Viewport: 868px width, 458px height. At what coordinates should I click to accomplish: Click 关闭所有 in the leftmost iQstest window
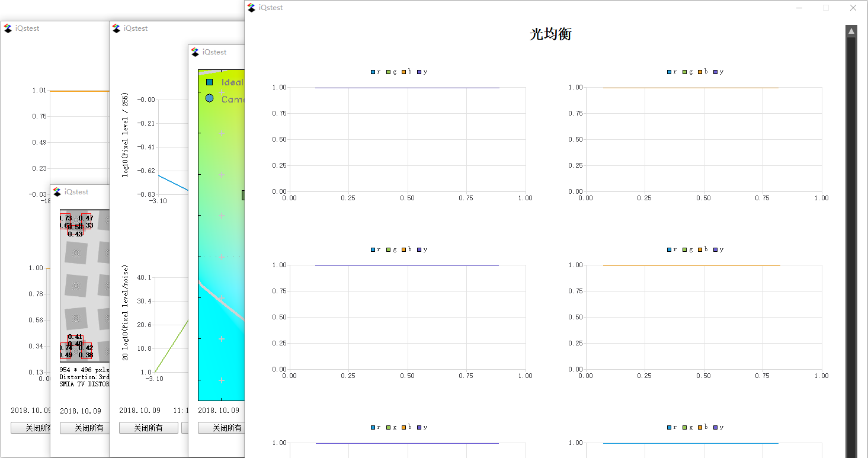31,428
